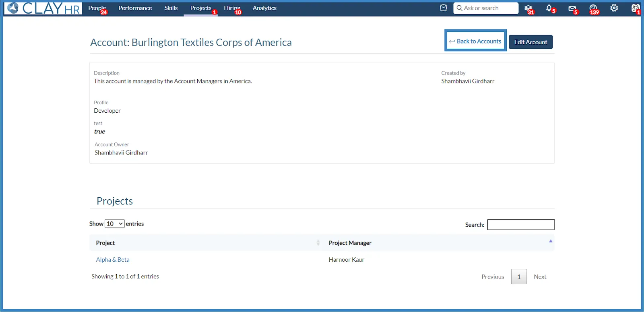Open the help icon with badge 139
The height and width of the screenshot is (312, 644).
(593, 8)
